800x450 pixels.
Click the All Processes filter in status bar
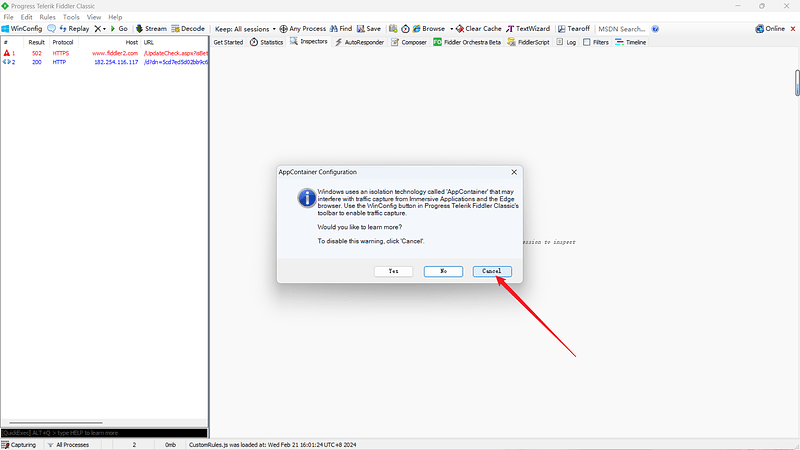(x=68, y=445)
